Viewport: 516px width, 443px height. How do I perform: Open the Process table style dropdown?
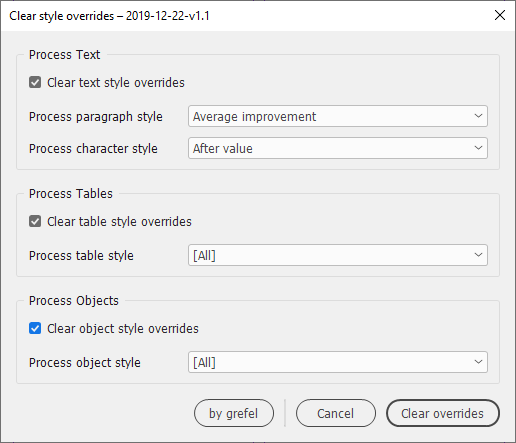(x=338, y=255)
